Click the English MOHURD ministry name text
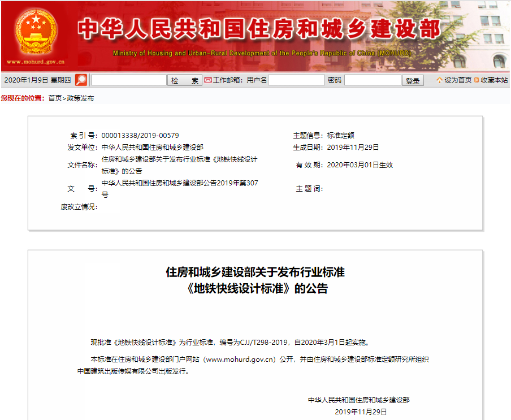Image resolution: width=511 pixels, height=420 pixels. click(x=262, y=54)
